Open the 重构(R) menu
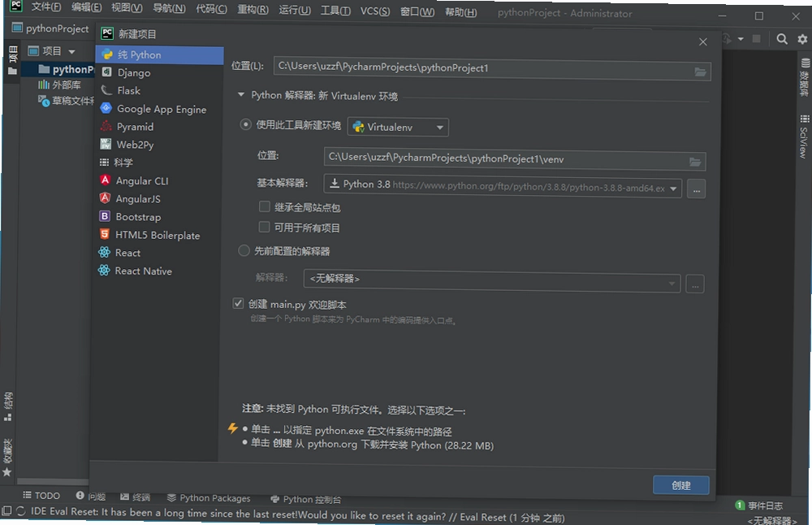 coord(253,9)
